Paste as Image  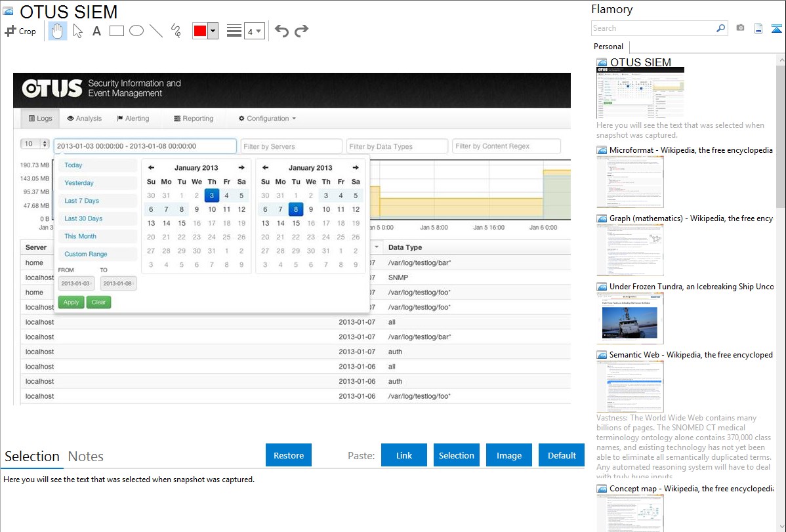pos(508,455)
